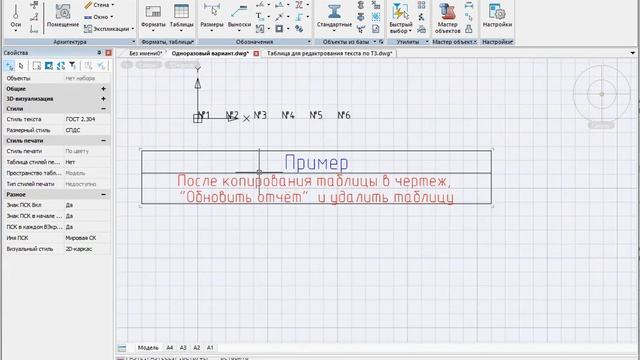Click the funnel filter icon in Свойства toolbar
The image size is (640, 360).
[x=72, y=66]
